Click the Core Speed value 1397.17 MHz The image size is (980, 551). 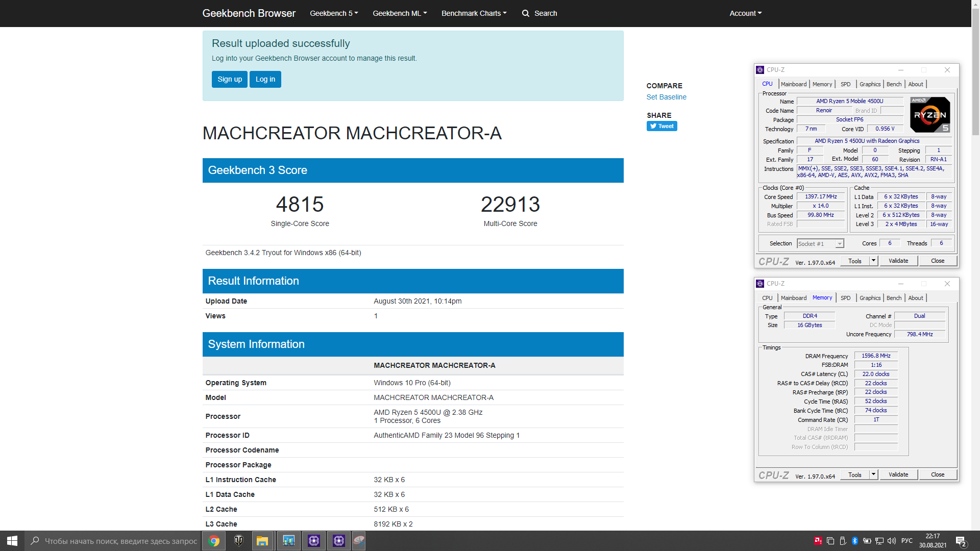click(821, 197)
